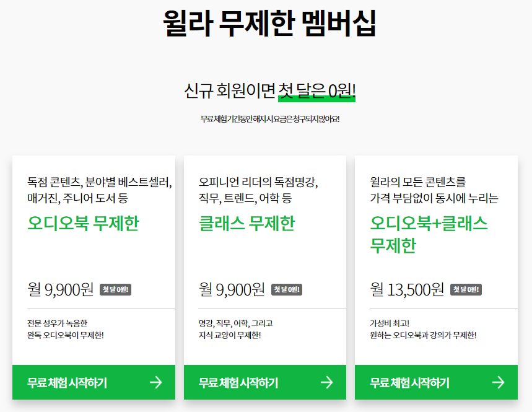
Task: Click arrow icon on 오디오북+클래스 무제한 card
Action: pos(499,382)
